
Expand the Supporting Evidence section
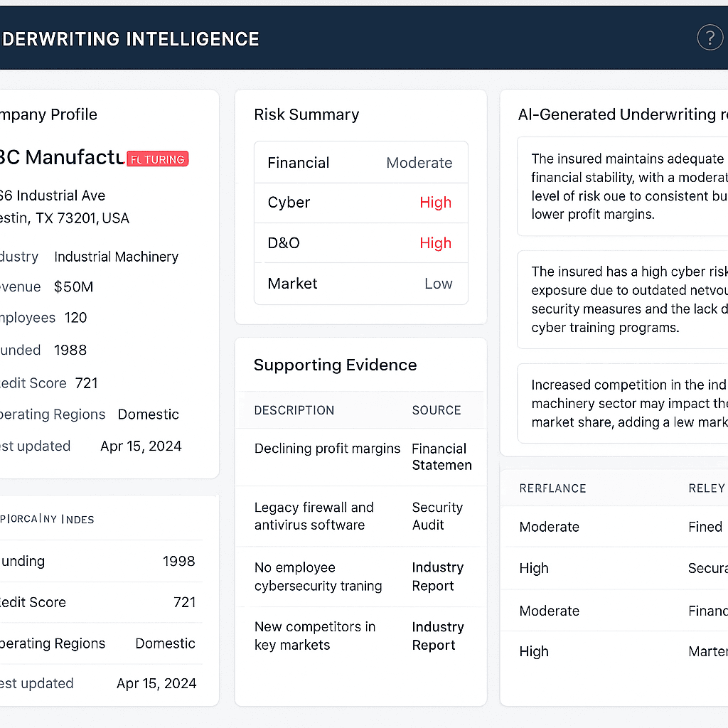[335, 365]
